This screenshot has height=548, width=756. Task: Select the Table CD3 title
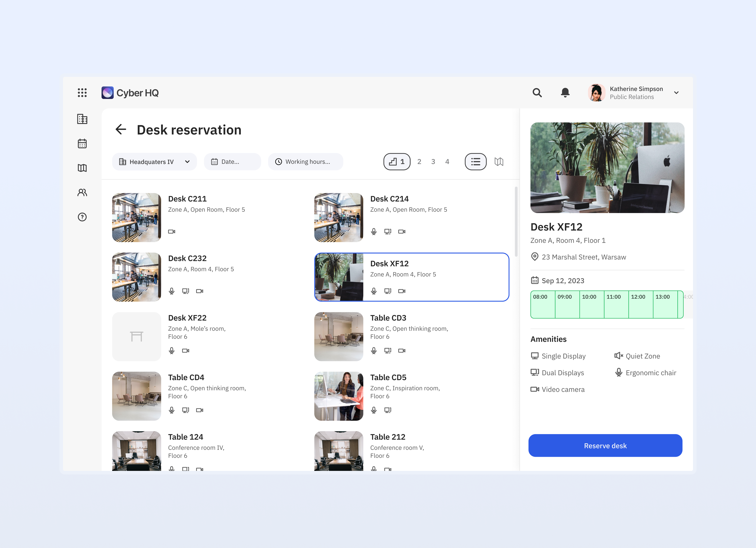[388, 318]
